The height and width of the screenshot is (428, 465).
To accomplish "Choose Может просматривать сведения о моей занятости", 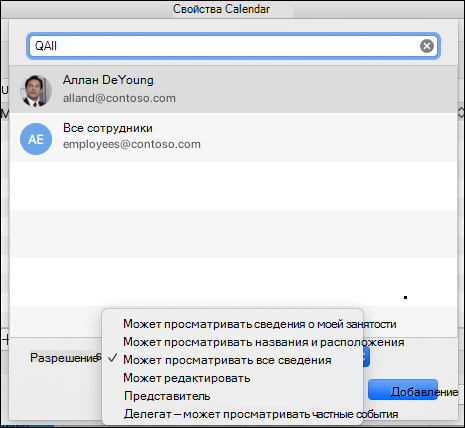I will pos(260,324).
